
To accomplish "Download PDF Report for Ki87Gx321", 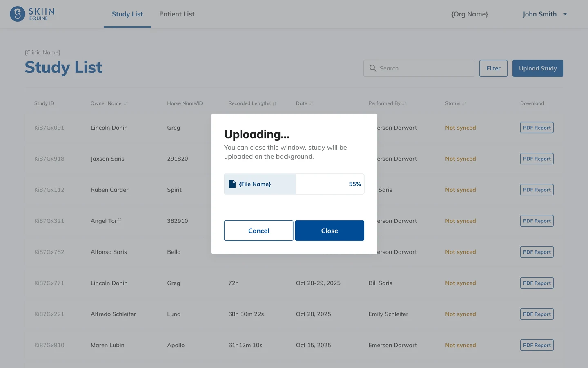I will point(537,221).
